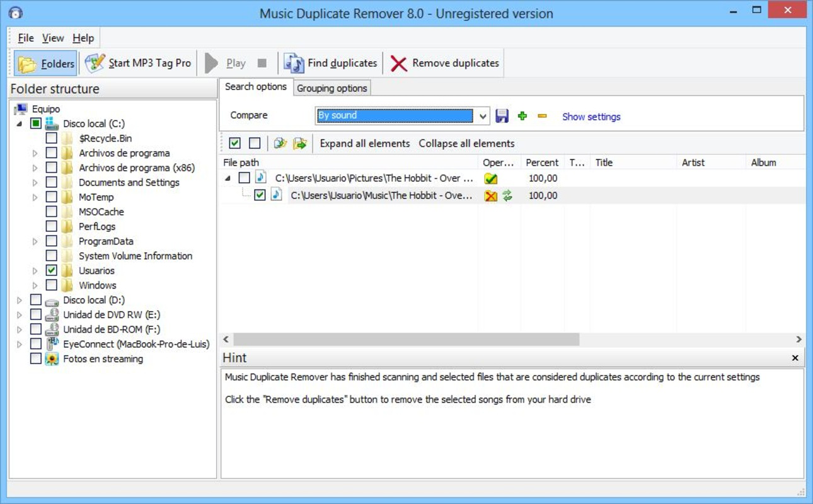
Task: Sort by the Percent column header
Action: point(542,163)
